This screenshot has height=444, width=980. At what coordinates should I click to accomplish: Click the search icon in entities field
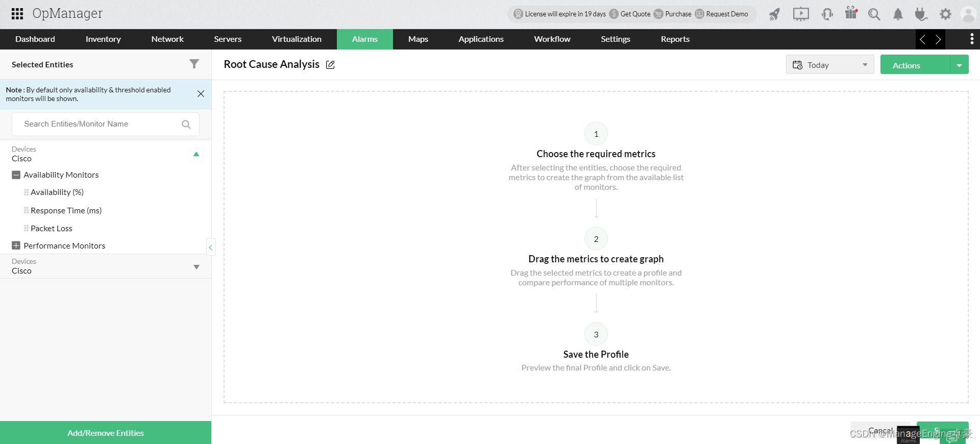click(x=186, y=124)
